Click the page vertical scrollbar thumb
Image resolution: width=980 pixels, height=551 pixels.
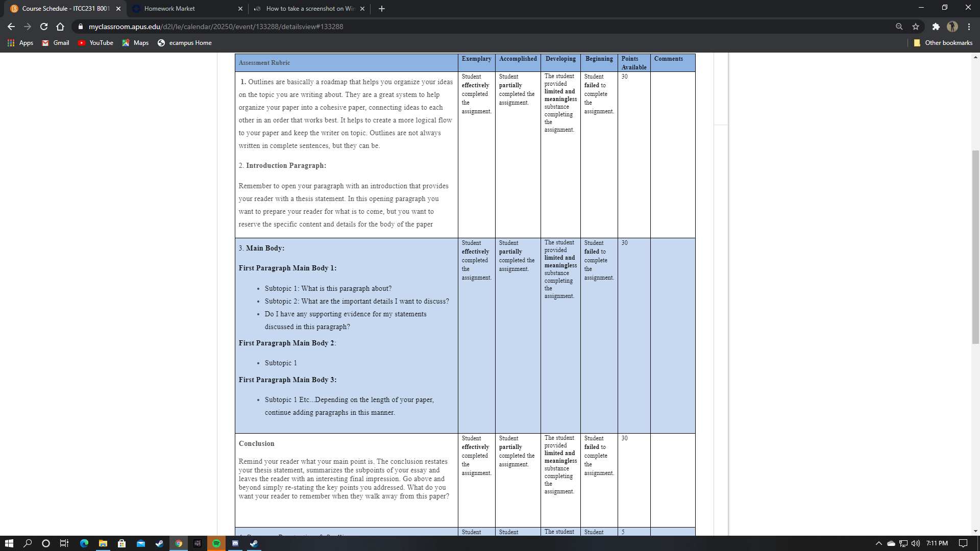click(975, 246)
